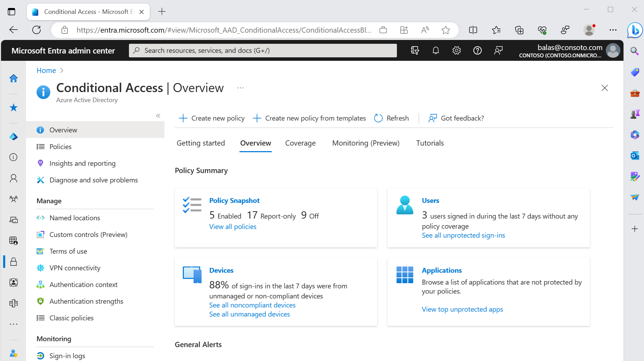The image size is (644, 361).
Task: Click the browser refresh button
Action: (36, 30)
